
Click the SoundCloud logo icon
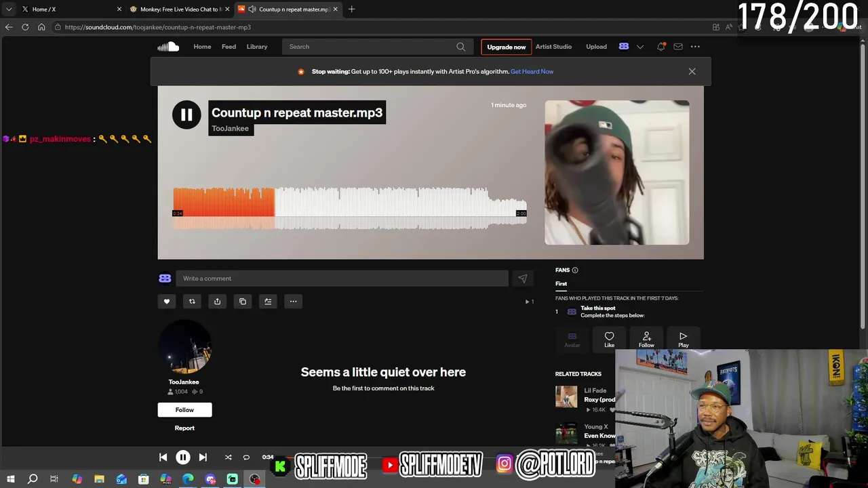(x=168, y=47)
